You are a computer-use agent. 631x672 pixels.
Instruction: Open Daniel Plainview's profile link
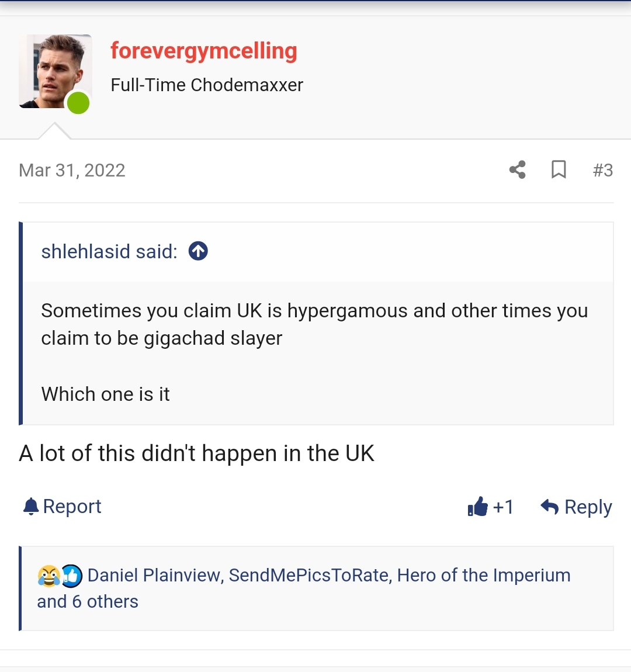pyautogui.click(x=154, y=575)
